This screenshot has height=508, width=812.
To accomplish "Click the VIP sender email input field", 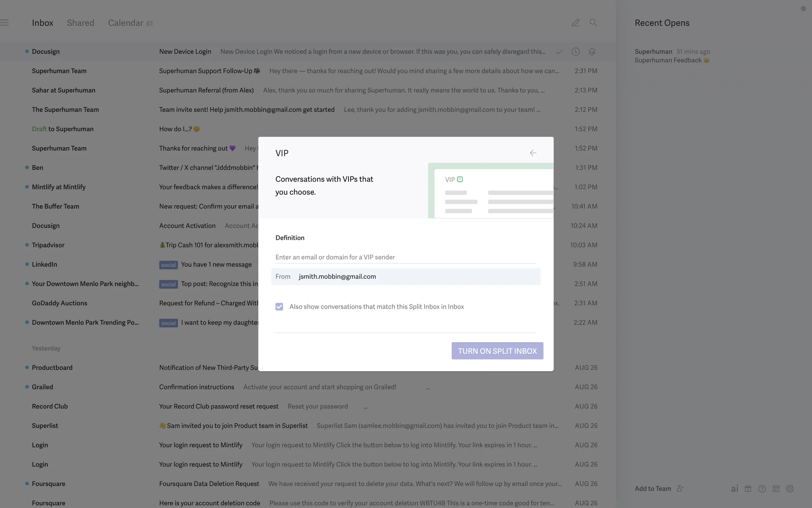I will coord(405,257).
